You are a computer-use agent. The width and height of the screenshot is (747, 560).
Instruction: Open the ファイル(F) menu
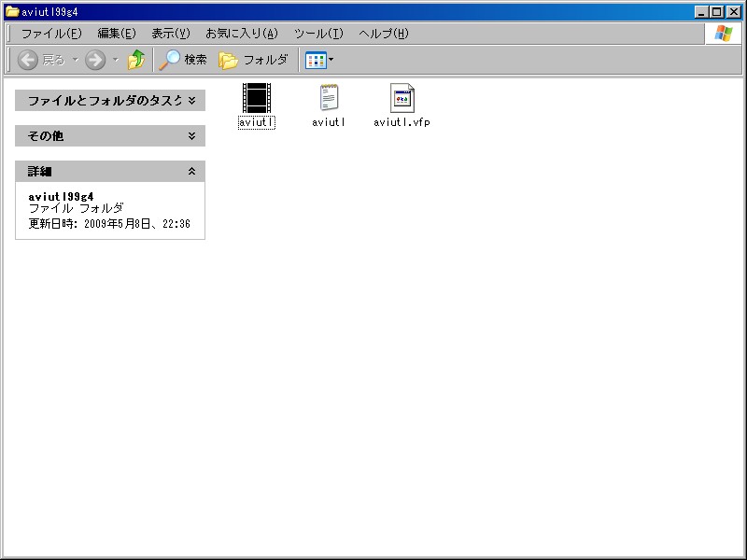51,34
